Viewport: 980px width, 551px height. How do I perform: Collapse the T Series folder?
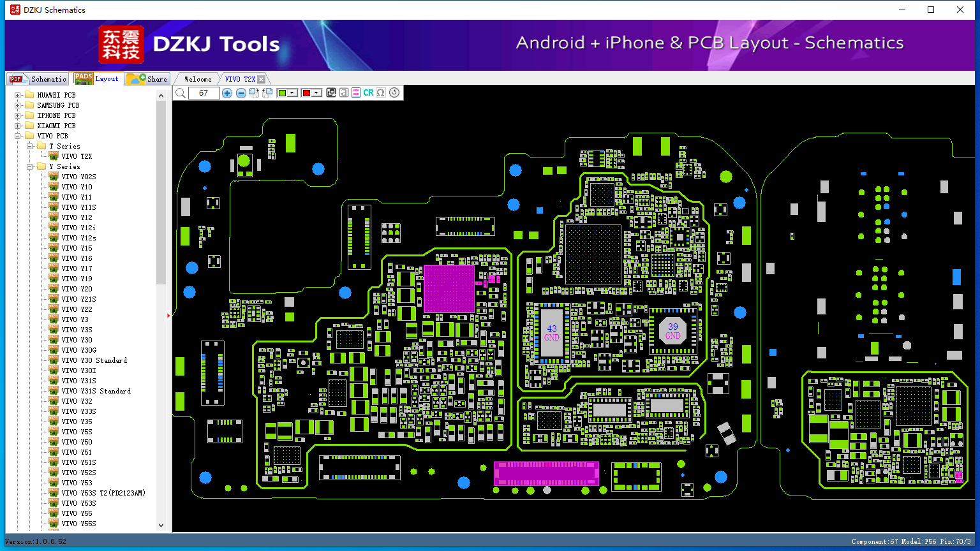pyautogui.click(x=30, y=146)
